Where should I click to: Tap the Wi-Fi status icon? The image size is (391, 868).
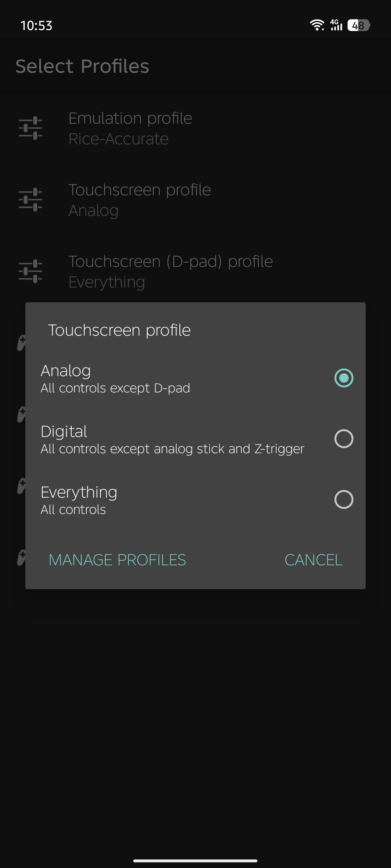[317, 25]
